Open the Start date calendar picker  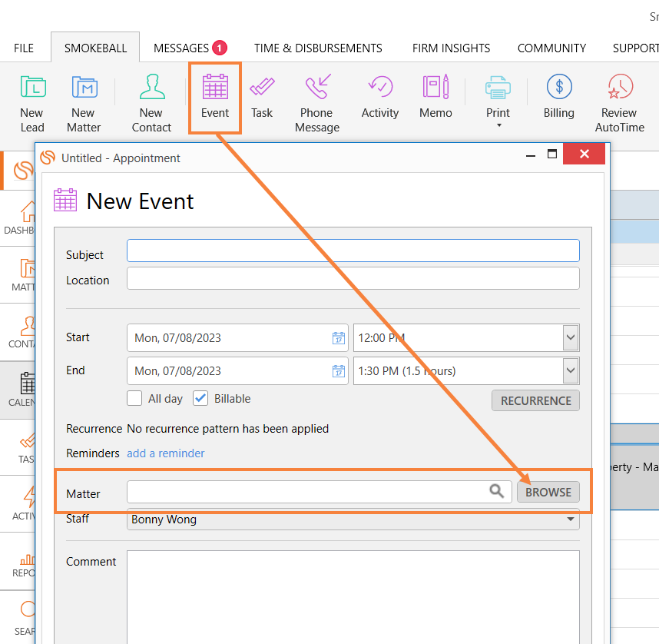(339, 338)
